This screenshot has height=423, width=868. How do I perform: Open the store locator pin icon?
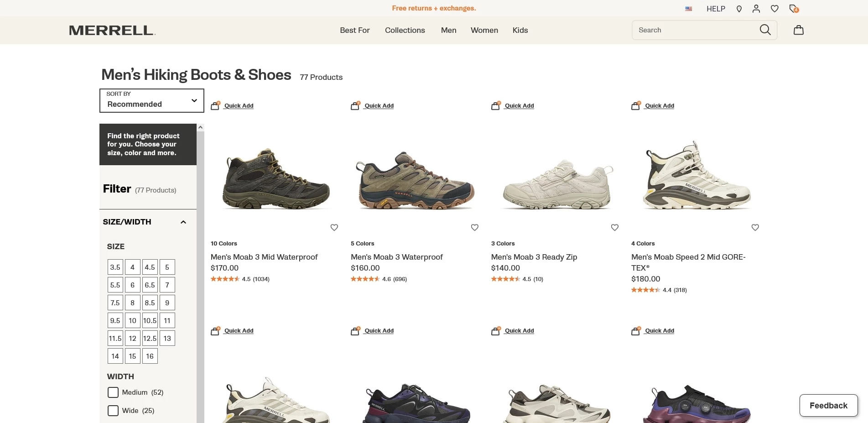pos(739,8)
